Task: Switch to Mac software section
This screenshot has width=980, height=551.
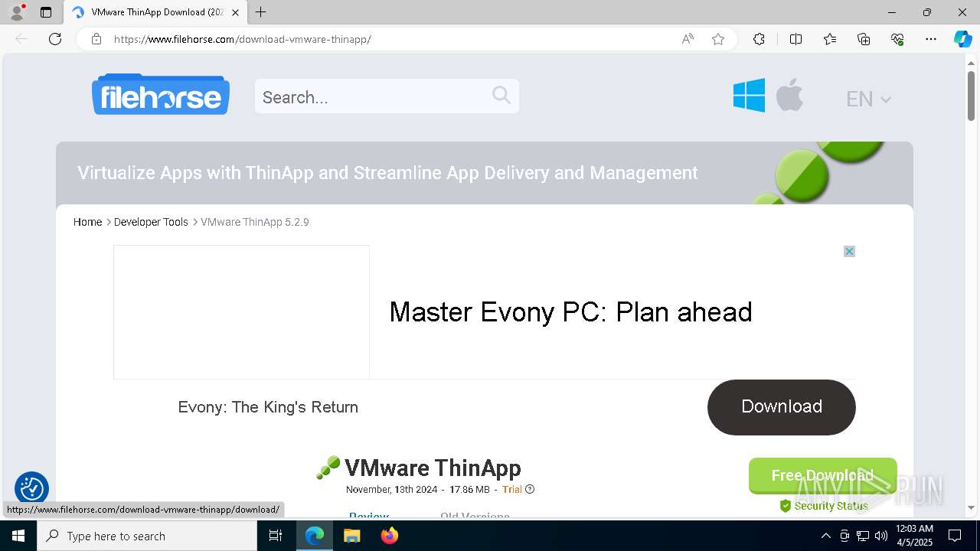Action: 789,95
